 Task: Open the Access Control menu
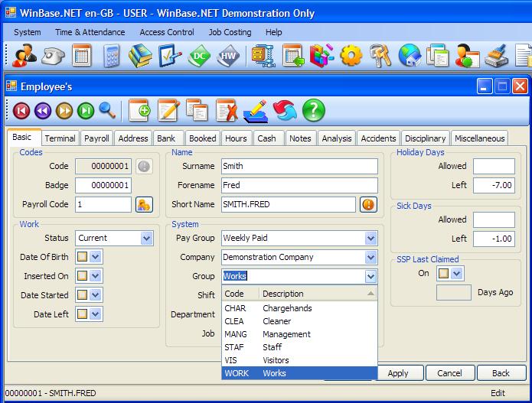click(x=167, y=32)
